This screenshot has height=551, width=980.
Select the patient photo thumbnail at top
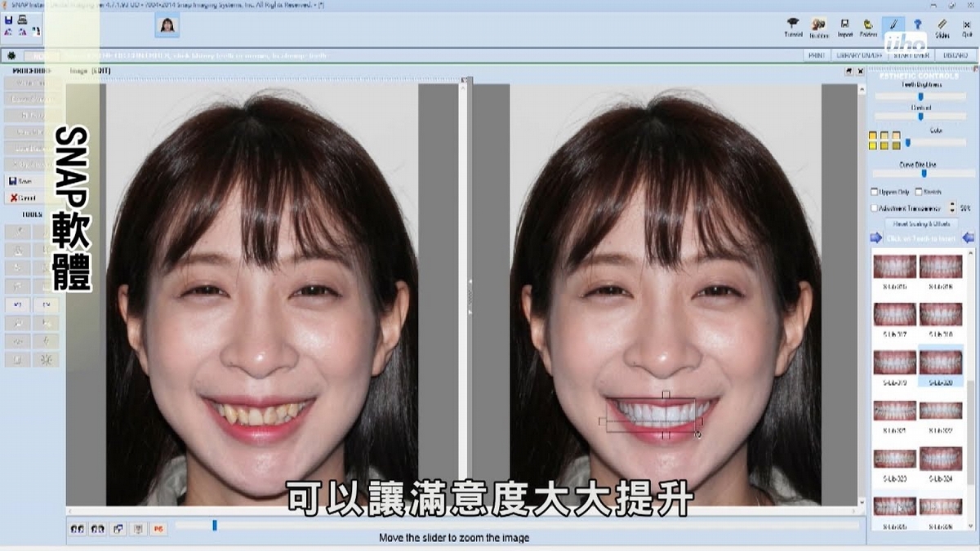[x=167, y=26]
